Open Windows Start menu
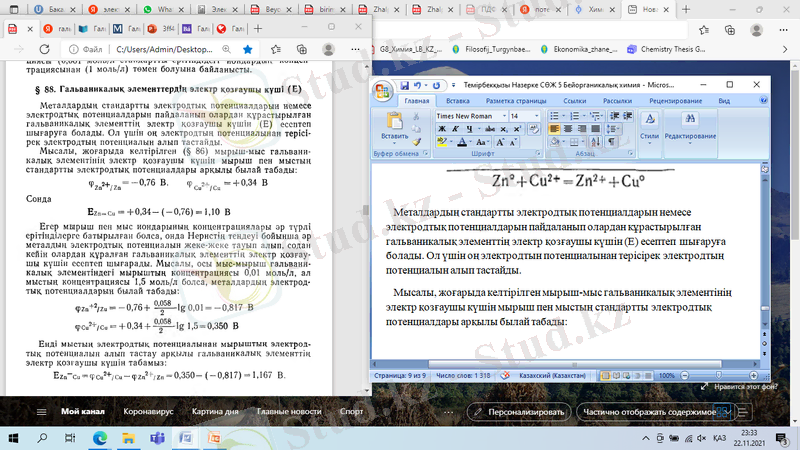This screenshot has width=800, height=450. [14, 437]
